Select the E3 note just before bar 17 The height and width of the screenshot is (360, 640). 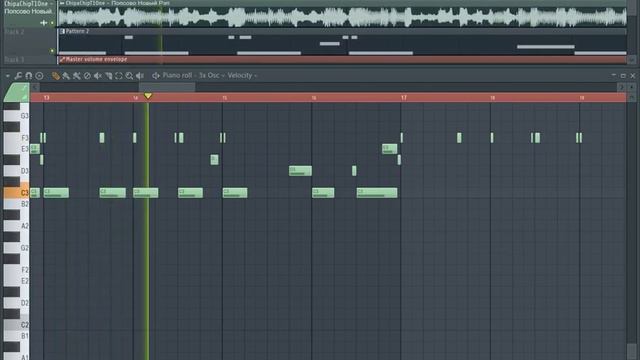click(x=389, y=149)
